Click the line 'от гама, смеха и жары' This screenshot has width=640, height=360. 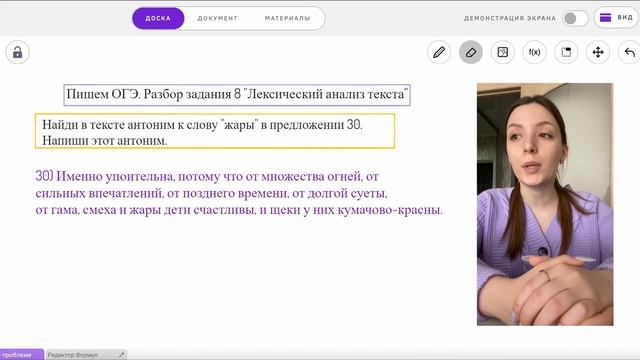[x=98, y=210]
